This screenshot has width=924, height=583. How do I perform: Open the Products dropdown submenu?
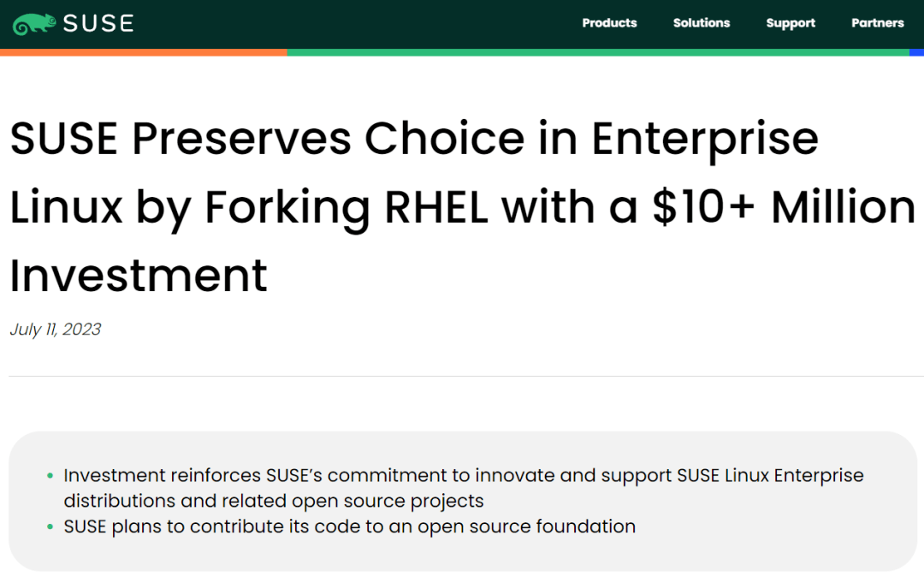(x=609, y=23)
